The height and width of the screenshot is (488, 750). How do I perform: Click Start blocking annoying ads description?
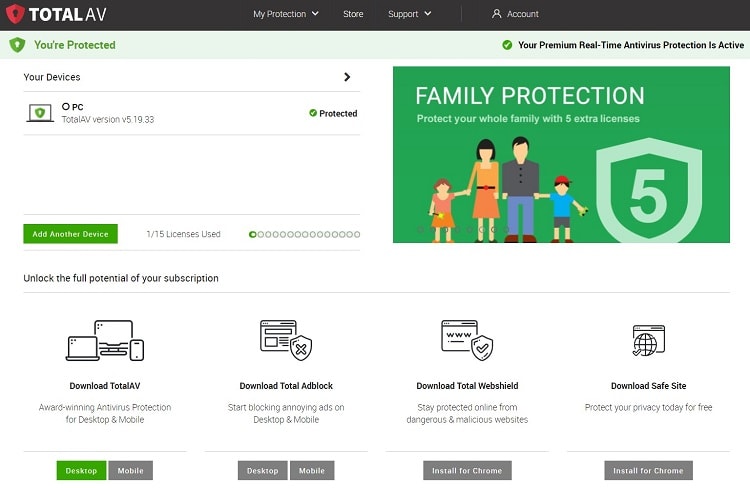286,413
